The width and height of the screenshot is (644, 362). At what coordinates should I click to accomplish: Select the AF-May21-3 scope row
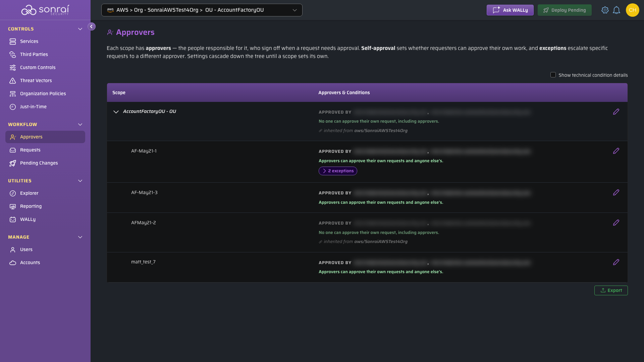click(367, 197)
